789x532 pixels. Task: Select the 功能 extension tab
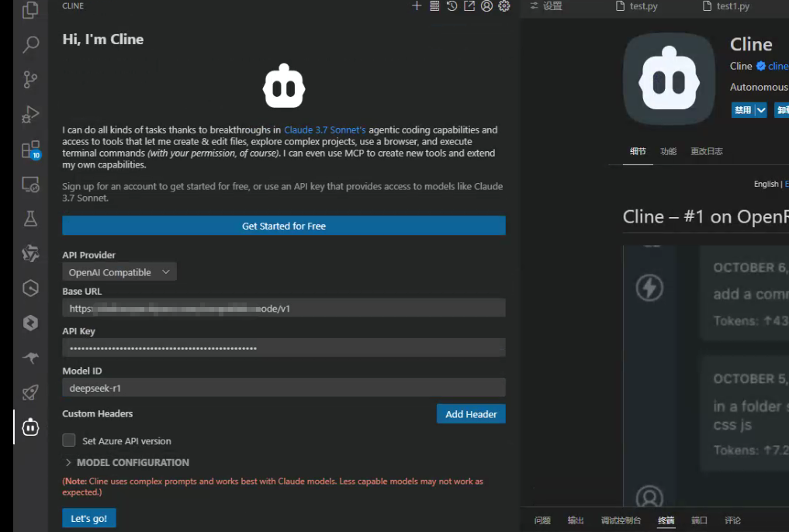[668, 151]
